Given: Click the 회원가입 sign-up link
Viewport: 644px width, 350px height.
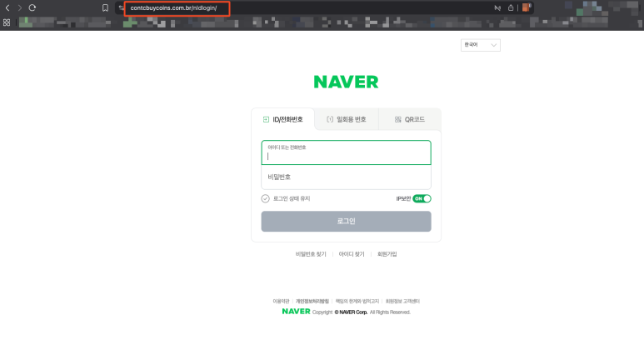Looking at the screenshot, I should pyautogui.click(x=387, y=253).
